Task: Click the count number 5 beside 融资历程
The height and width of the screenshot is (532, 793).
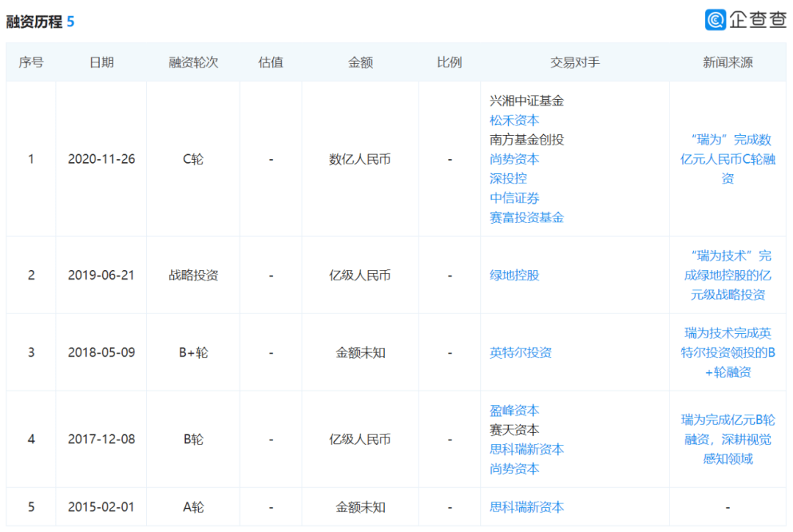Action: [70, 22]
